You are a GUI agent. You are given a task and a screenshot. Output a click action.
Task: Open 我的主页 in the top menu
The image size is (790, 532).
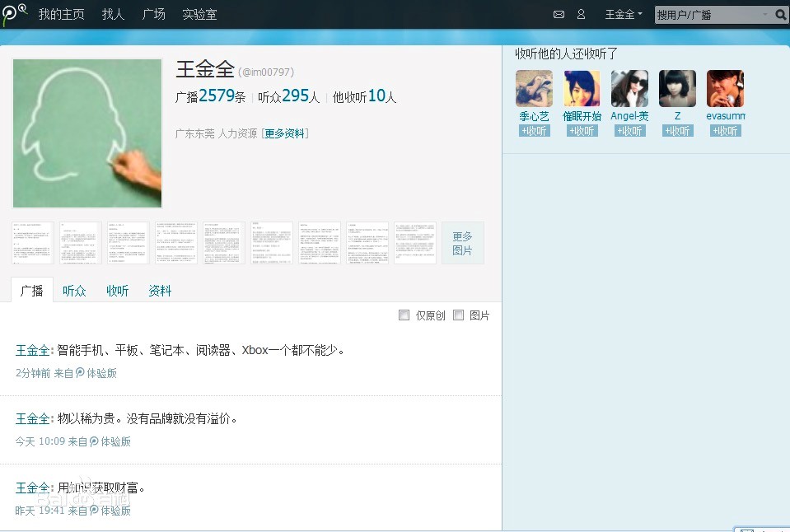62,14
